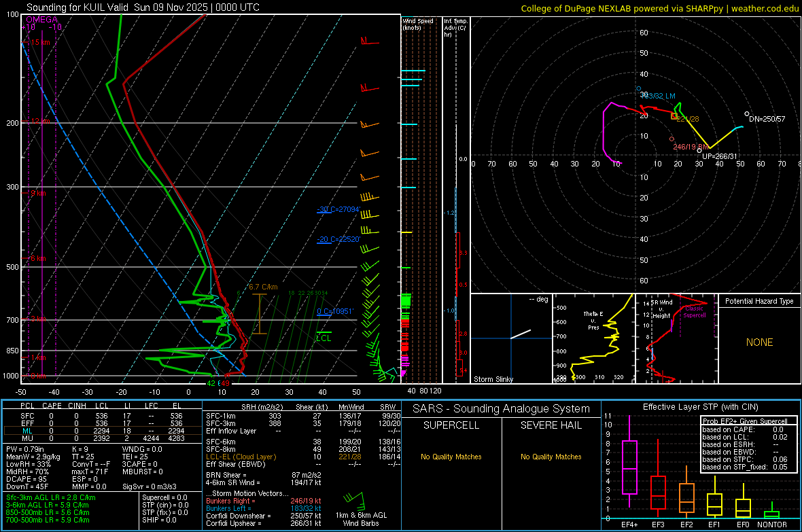Screen dimensions: 802x532
Task: Click the 'DN=250/57' hodograph label
Action: coord(767,119)
